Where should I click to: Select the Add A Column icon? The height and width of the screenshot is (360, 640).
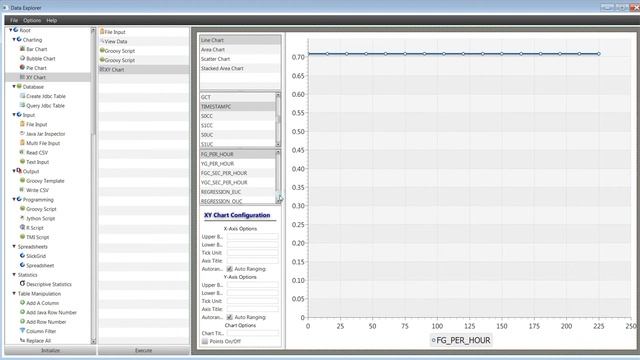tap(22, 302)
